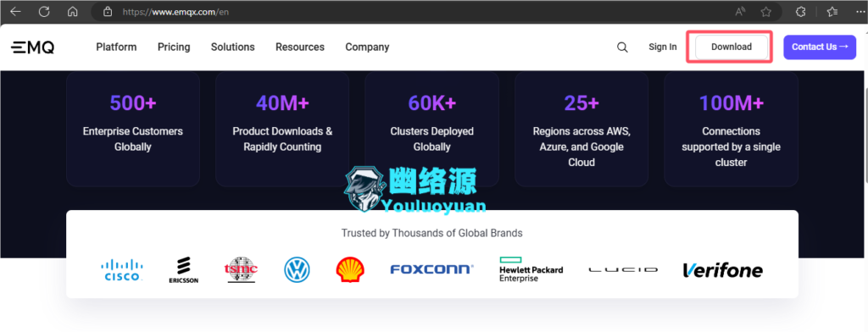Add page to favorites star icon
Image resolution: width=868 pixels, height=332 pixels.
coord(766,12)
